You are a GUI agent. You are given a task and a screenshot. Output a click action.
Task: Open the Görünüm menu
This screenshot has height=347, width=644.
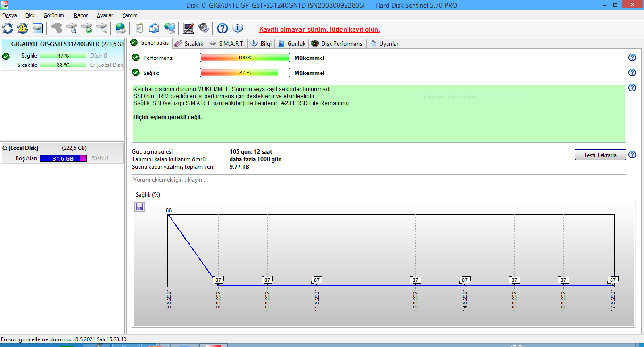tap(54, 15)
